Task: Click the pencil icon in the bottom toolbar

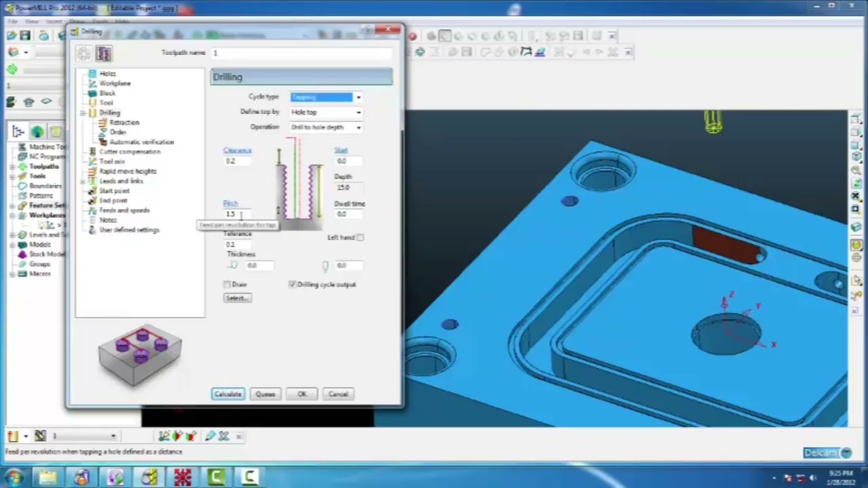Action: (x=210, y=436)
